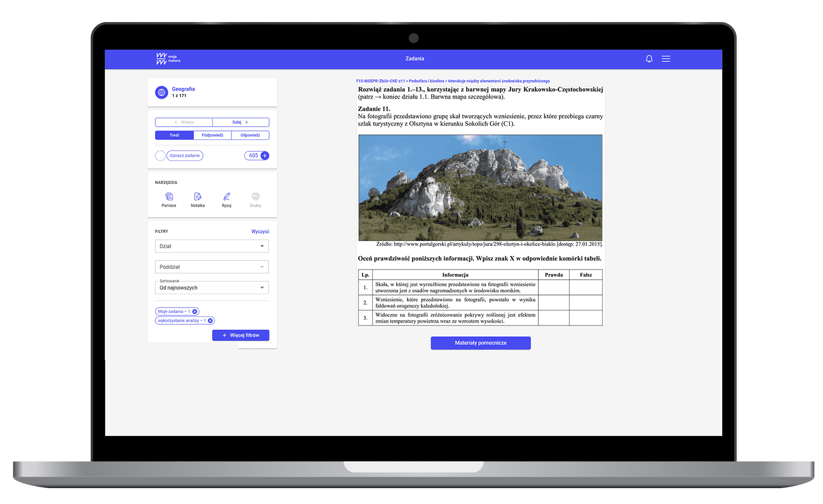Remove the wykorzystanie analizy filter chip

point(210,321)
